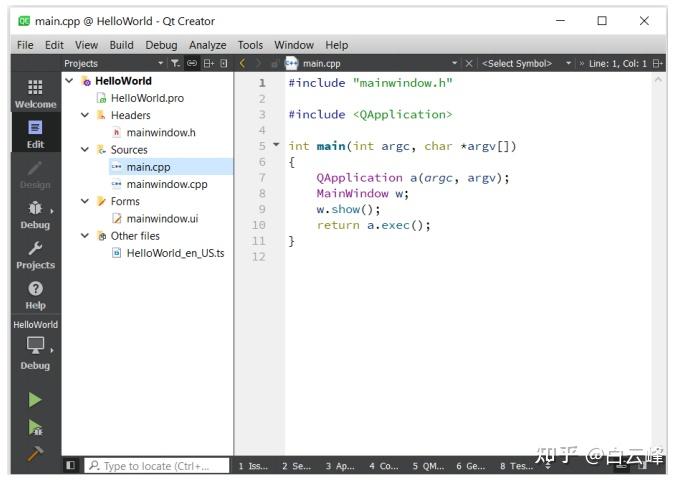Select mainwindow.ui form file
This screenshot has width=682, height=484.
[162, 218]
